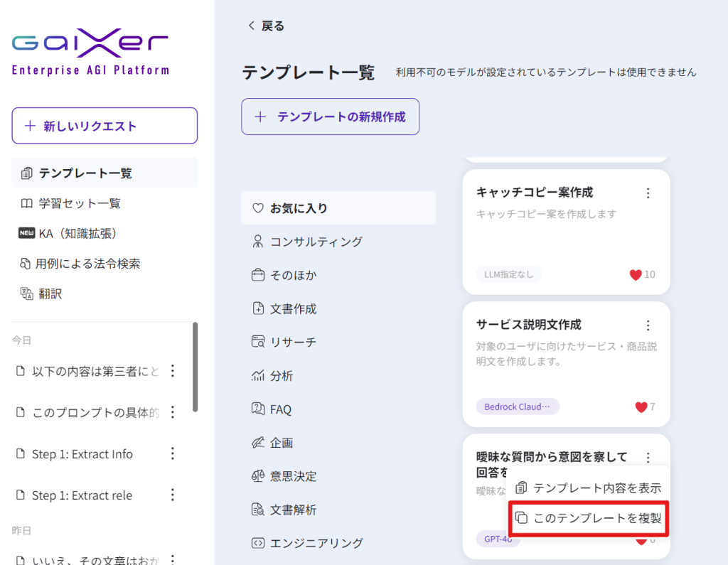
Task: Open the three-dot menu on サービス説明文作成 card
Action: pyautogui.click(x=648, y=325)
